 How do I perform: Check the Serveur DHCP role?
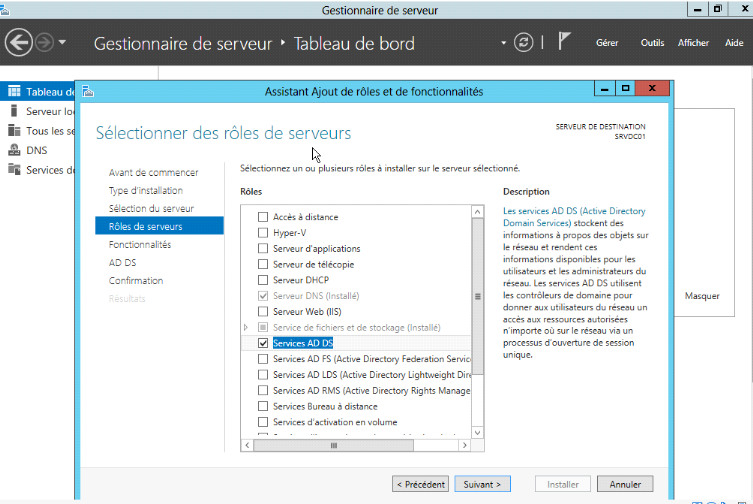coord(263,280)
